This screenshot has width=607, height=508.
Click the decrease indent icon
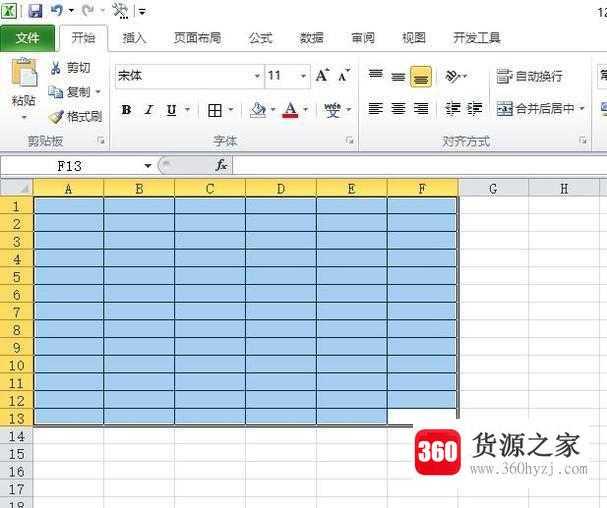click(x=452, y=108)
